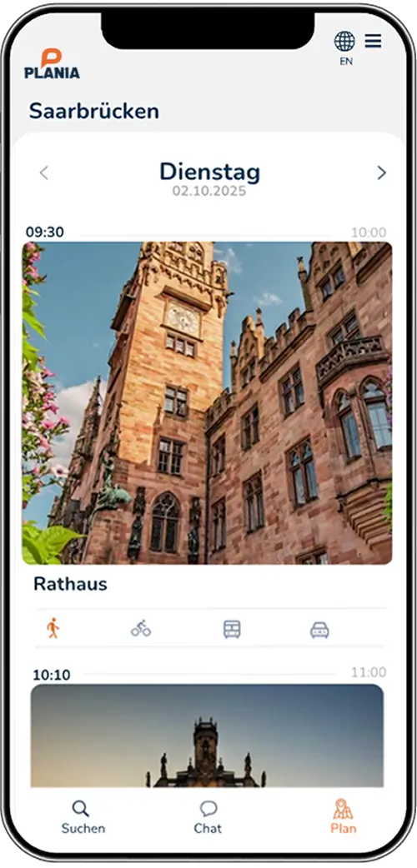Click the Dienstag day heading
The height and width of the screenshot is (868, 417).
coord(209,172)
